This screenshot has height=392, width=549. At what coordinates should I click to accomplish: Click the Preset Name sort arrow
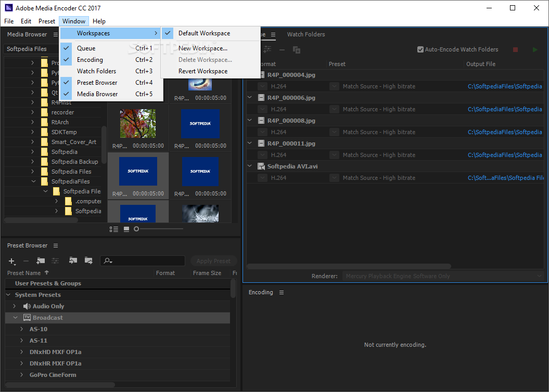pos(46,272)
